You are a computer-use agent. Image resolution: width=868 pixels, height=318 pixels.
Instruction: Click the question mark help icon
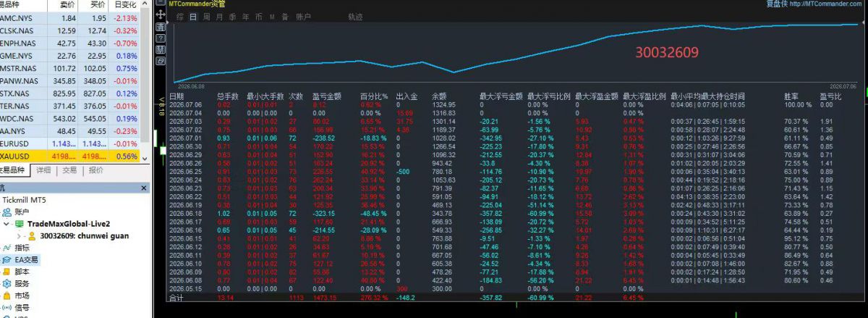coord(161,38)
